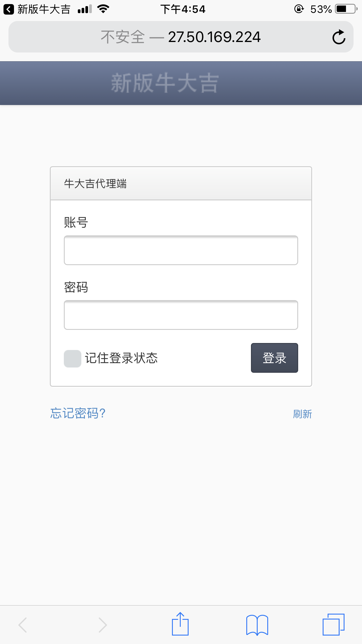Tap the rotation lock status icon
362x644 pixels.
point(299,9)
